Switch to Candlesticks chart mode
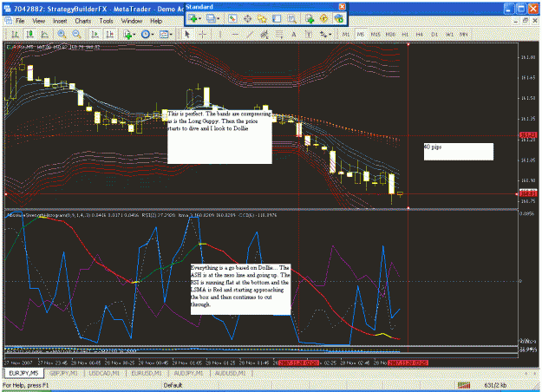 tap(29, 34)
